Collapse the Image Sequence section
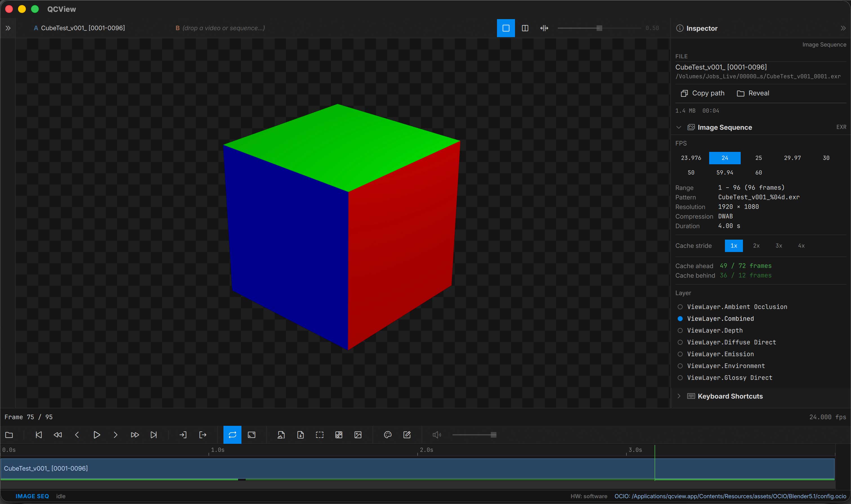 coord(679,127)
